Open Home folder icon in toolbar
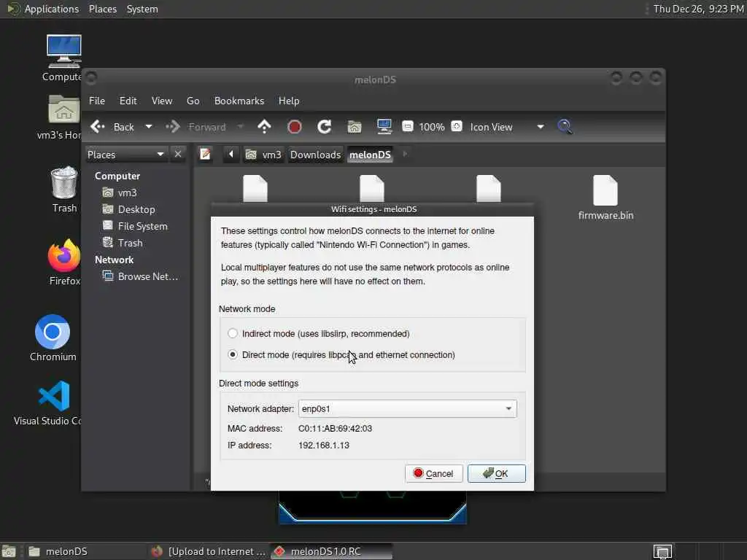 (x=354, y=127)
